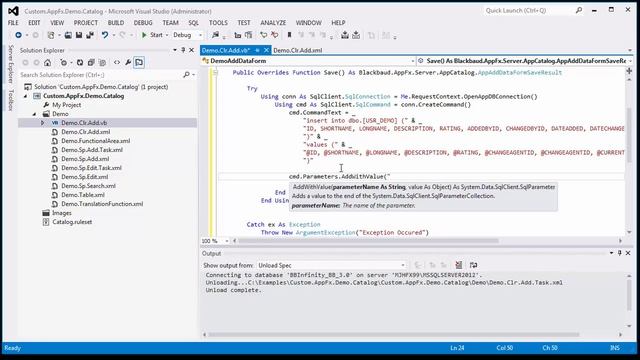The image size is (640, 360).
Task: Toggle word wrap in the Output window
Action: pos(473,265)
